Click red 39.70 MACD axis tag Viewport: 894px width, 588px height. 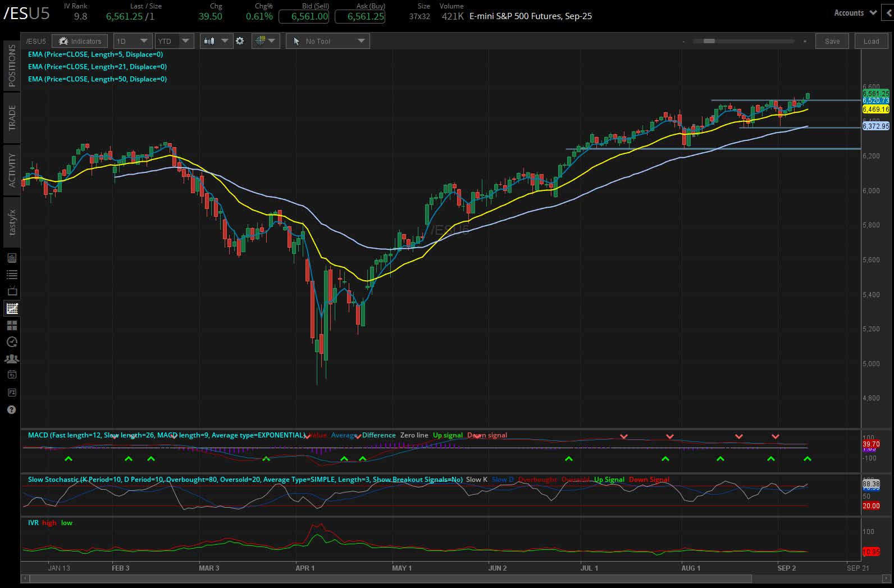point(871,444)
